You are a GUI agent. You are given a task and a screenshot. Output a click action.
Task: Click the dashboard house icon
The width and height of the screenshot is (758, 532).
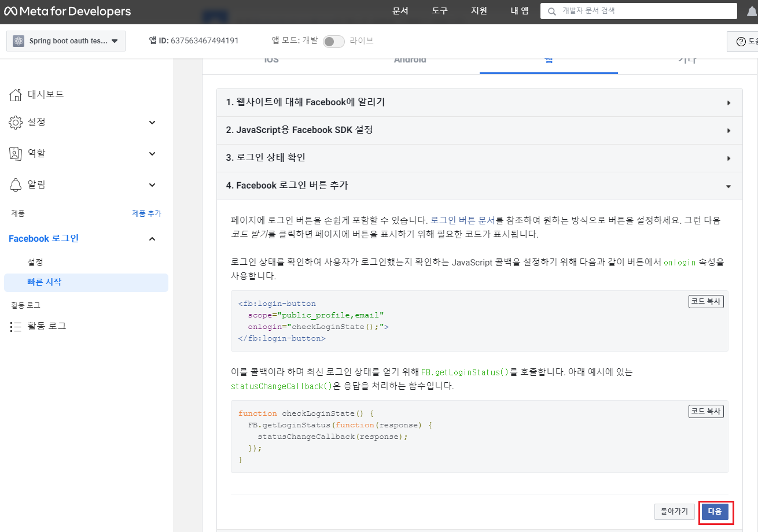click(x=15, y=94)
